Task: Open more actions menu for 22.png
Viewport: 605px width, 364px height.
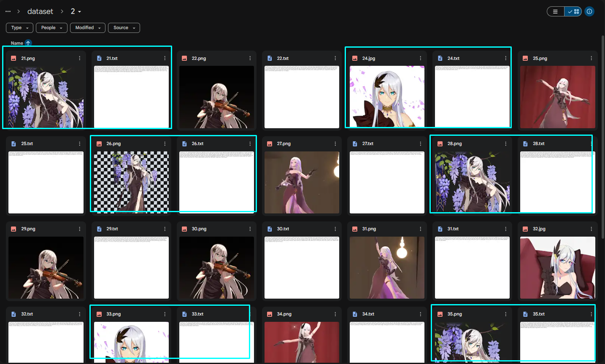Action: (250, 58)
